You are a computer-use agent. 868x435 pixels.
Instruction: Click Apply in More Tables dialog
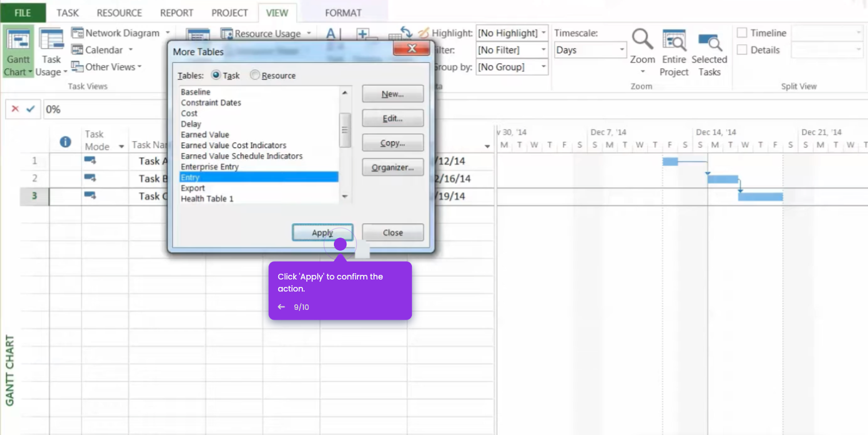[322, 232]
